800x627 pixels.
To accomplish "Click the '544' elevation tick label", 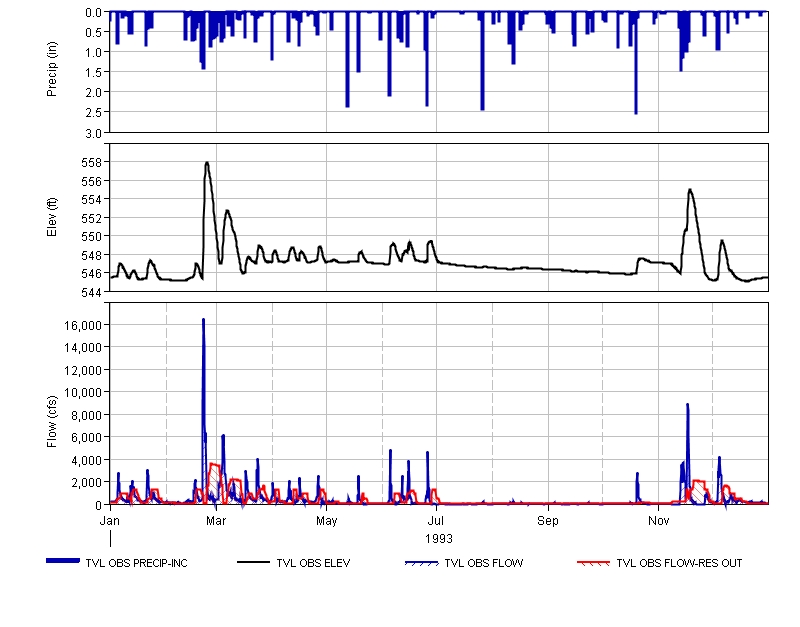I will coord(92,292).
